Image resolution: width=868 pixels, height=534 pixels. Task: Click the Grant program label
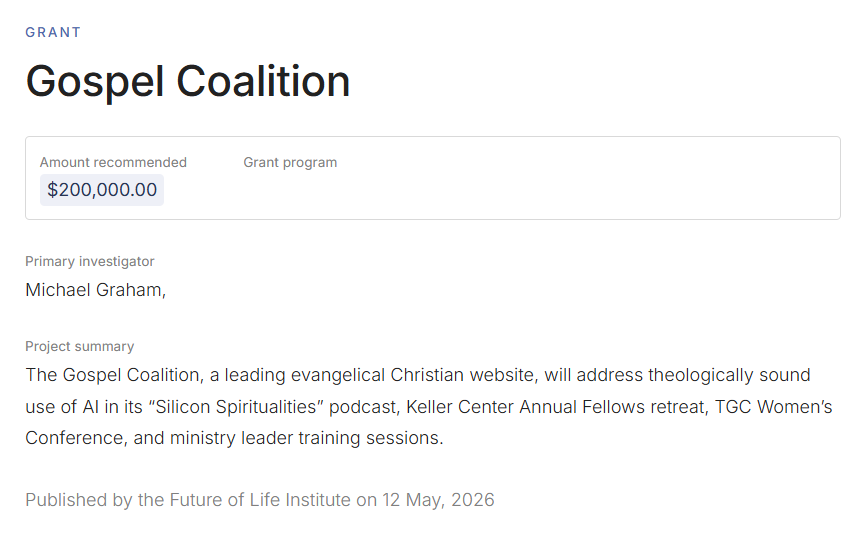[290, 162]
